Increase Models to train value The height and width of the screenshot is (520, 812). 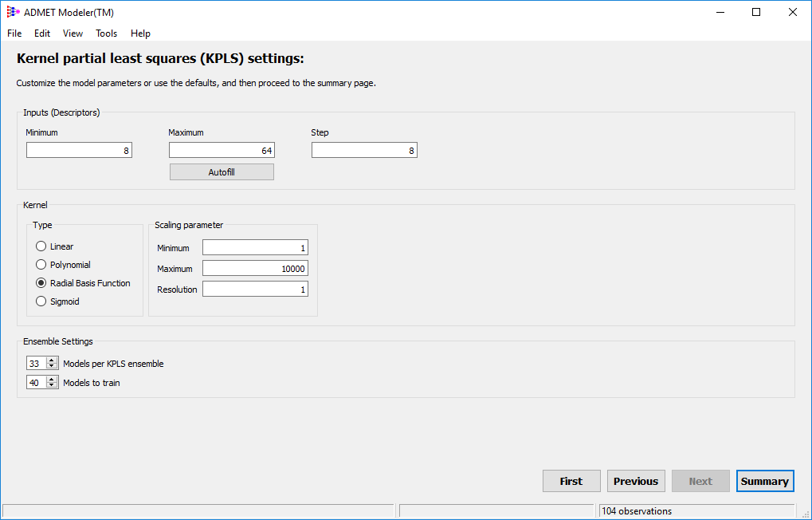(x=51, y=380)
